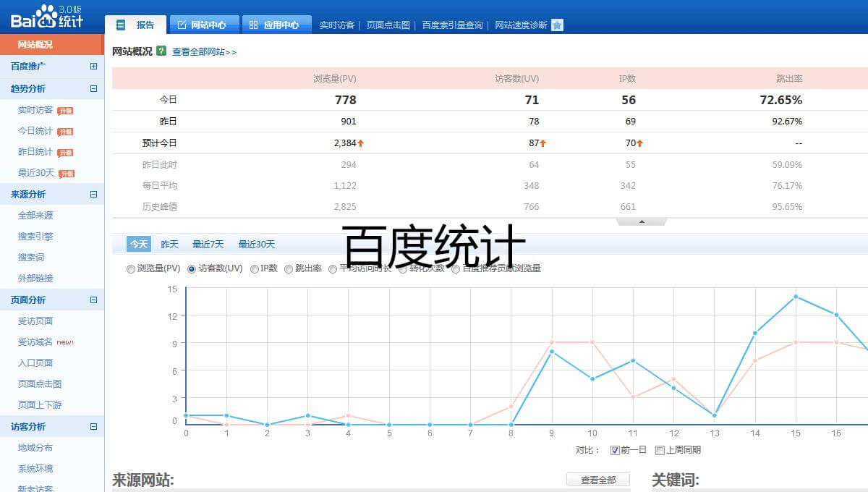Viewport: 868px width, 492px height.
Task: Click the predicted PV value 2,384
Action: (345, 143)
